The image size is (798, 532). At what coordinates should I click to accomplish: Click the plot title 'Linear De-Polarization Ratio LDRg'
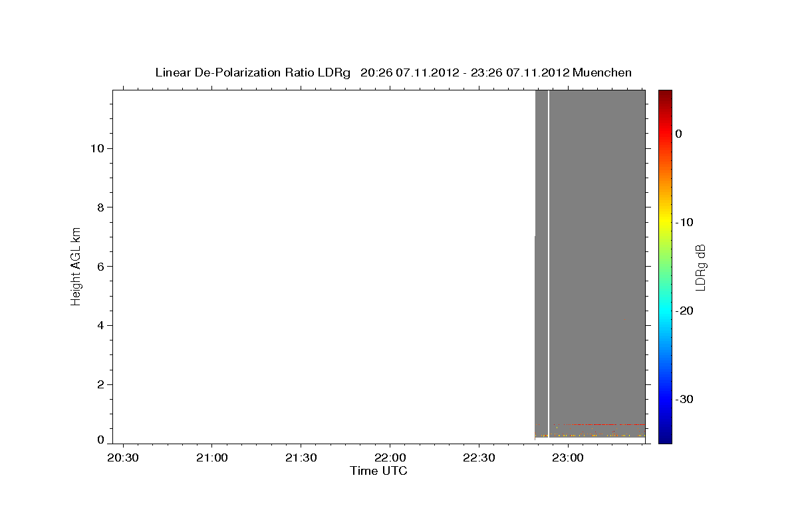point(253,72)
